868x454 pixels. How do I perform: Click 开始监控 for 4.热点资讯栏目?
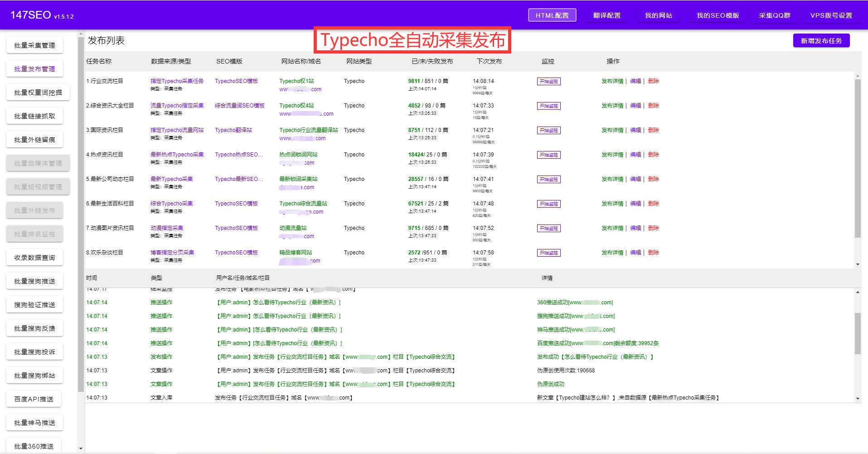pos(548,155)
